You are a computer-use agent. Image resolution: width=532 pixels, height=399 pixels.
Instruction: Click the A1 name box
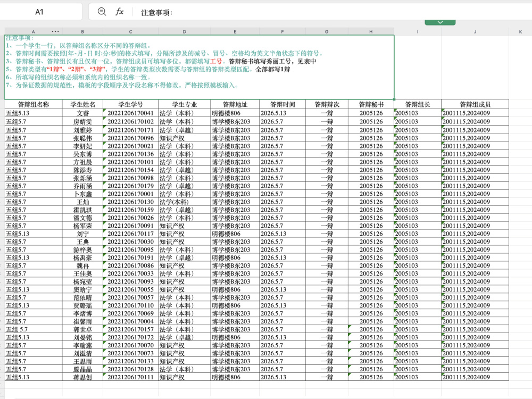point(39,12)
